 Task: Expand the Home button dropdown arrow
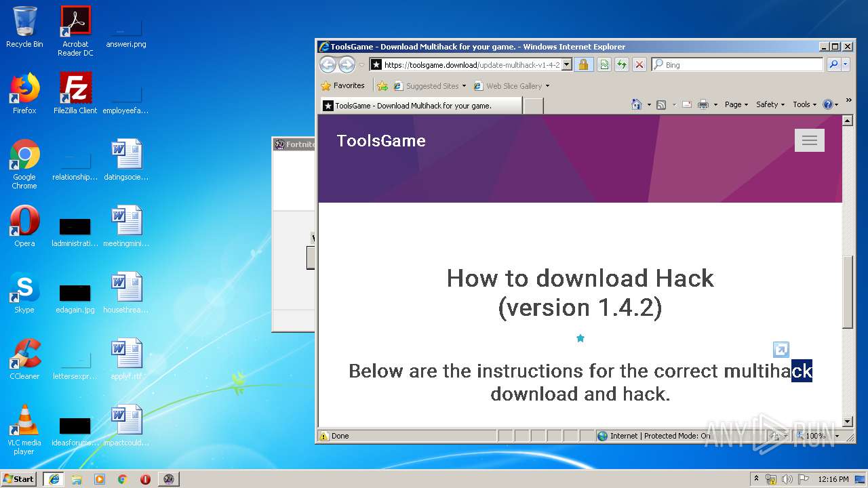(x=649, y=105)
